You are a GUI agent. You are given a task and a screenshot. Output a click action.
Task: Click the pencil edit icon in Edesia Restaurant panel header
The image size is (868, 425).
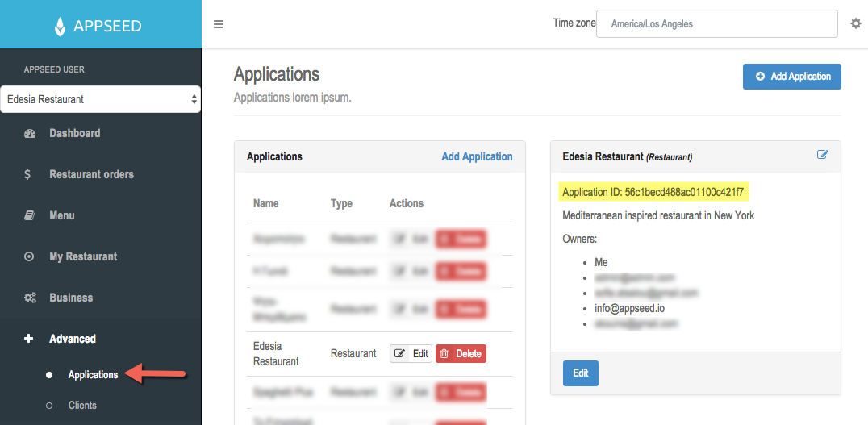tap(823, 155)
